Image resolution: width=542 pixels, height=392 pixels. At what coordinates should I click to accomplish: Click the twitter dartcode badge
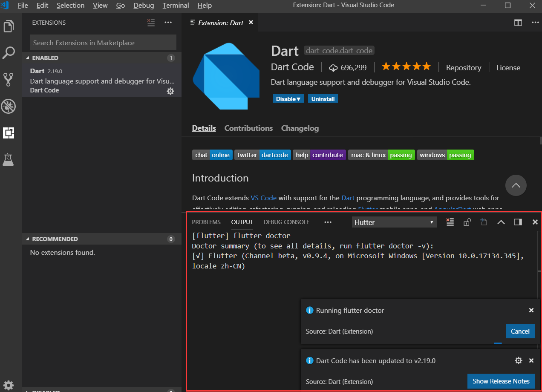click(x=262, y=155)
